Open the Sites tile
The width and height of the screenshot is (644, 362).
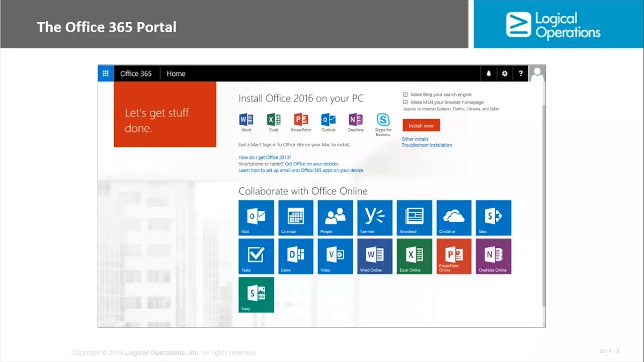pos(494,218)
